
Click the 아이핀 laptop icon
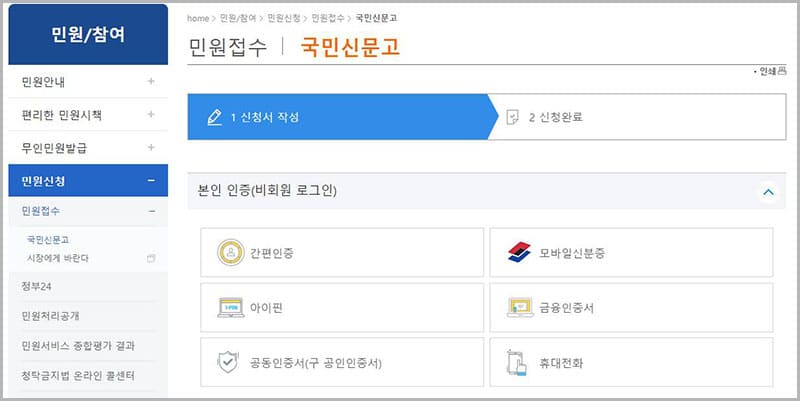click(230, 308)
